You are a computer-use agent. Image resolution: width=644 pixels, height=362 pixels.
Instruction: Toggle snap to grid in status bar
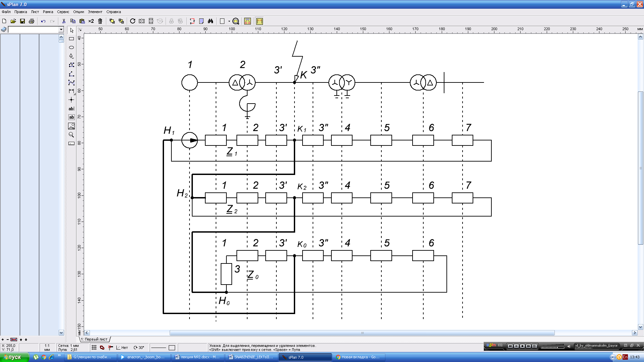94,348
